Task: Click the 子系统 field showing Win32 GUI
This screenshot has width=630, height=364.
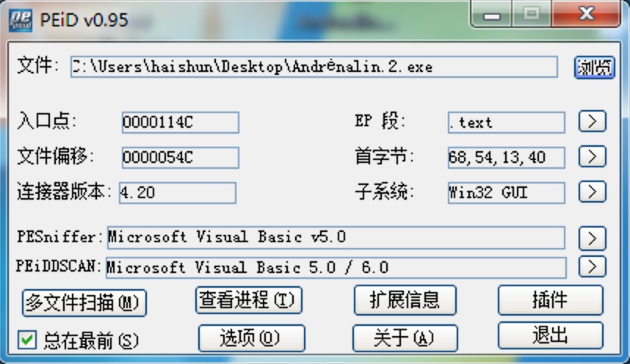Action: click(x=506, y=193)
